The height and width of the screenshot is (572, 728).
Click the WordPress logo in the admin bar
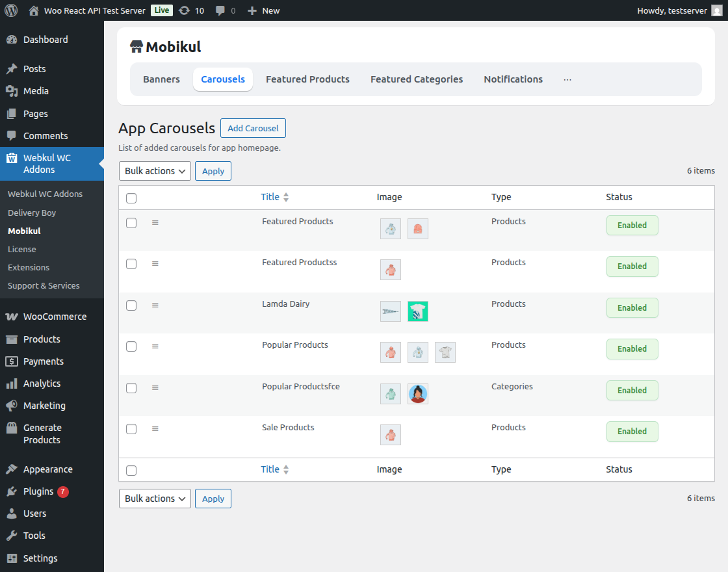tap(10, 10)
